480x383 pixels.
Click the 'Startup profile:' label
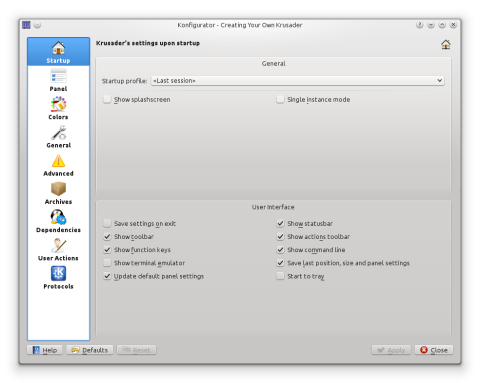tap(124, 81)
